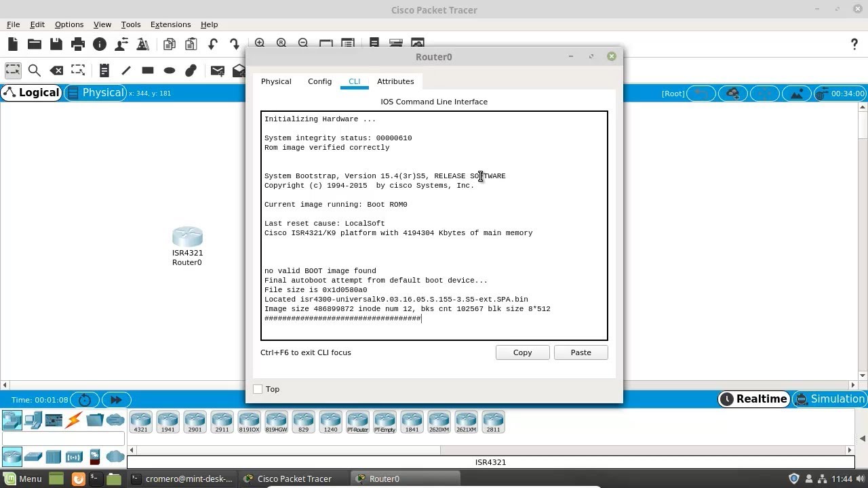Click Set Tiled Background mountain button

(797, 94)
